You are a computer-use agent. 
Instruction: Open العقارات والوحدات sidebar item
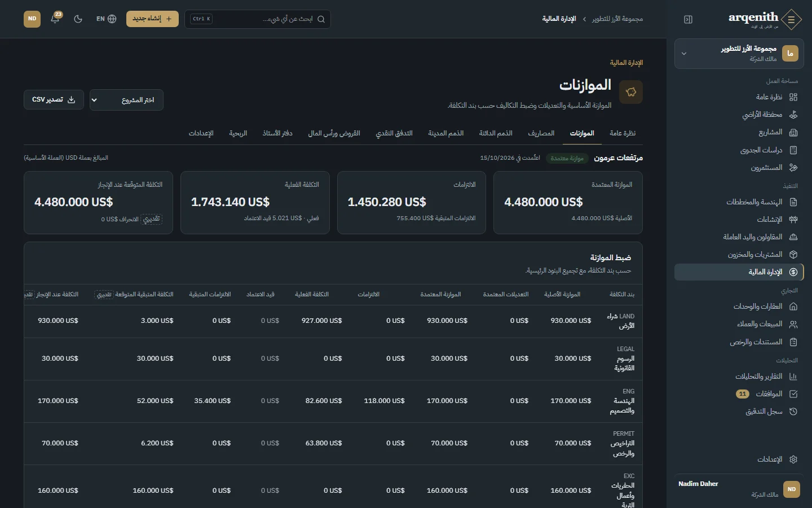click(x=739, y=306)
